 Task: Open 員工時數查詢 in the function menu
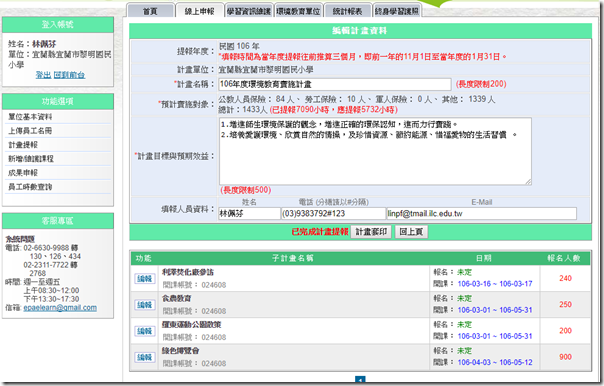[x=30, y=186]
